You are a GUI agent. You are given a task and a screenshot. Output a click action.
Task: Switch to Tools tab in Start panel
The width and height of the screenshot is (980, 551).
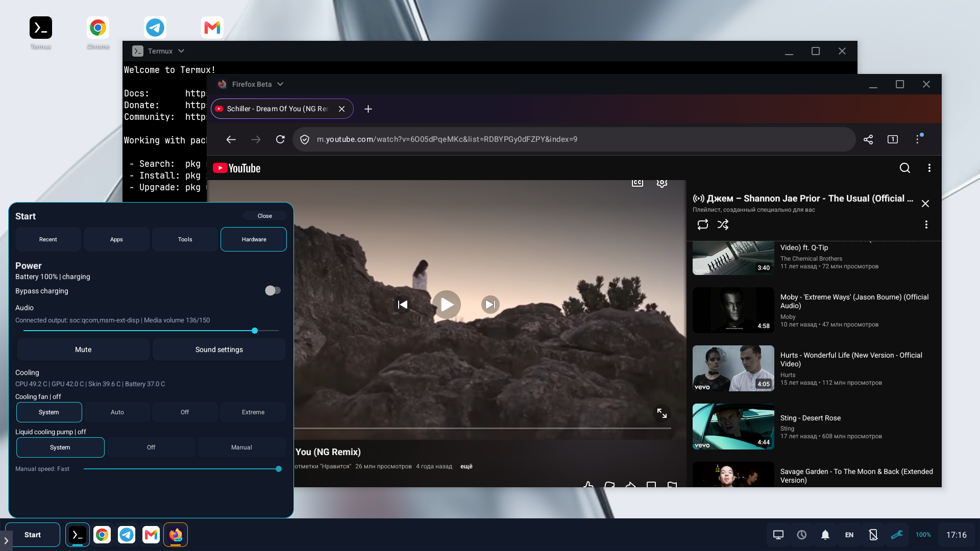[x=185, y=239]
